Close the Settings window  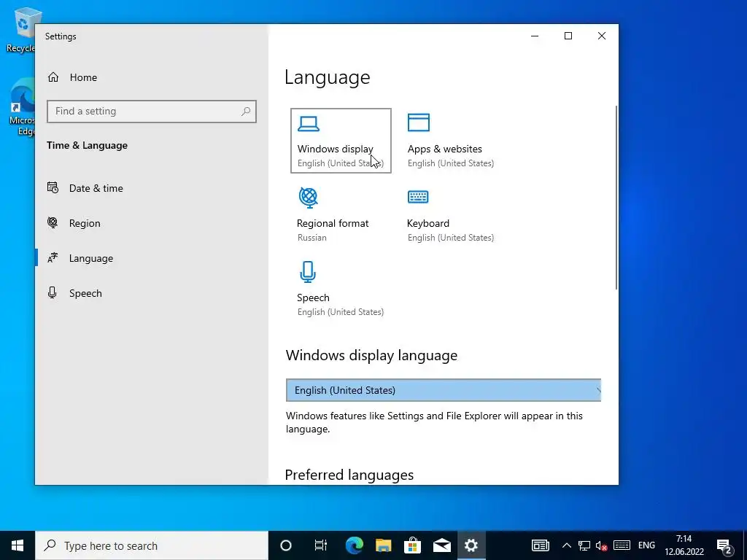602,36
